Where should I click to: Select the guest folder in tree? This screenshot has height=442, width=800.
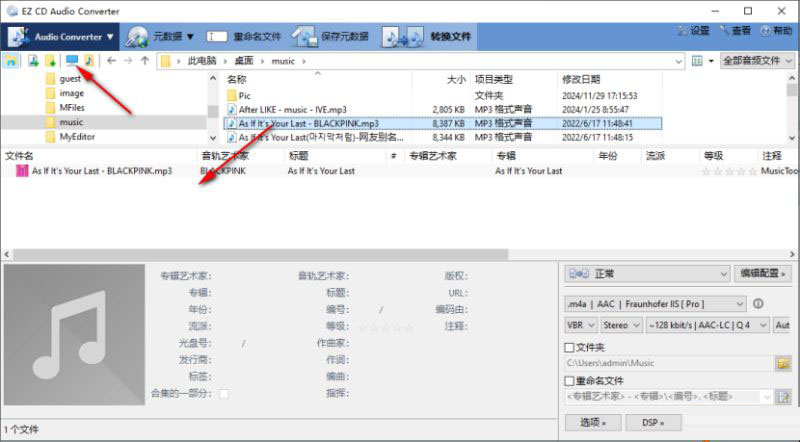tap(70, 79)
